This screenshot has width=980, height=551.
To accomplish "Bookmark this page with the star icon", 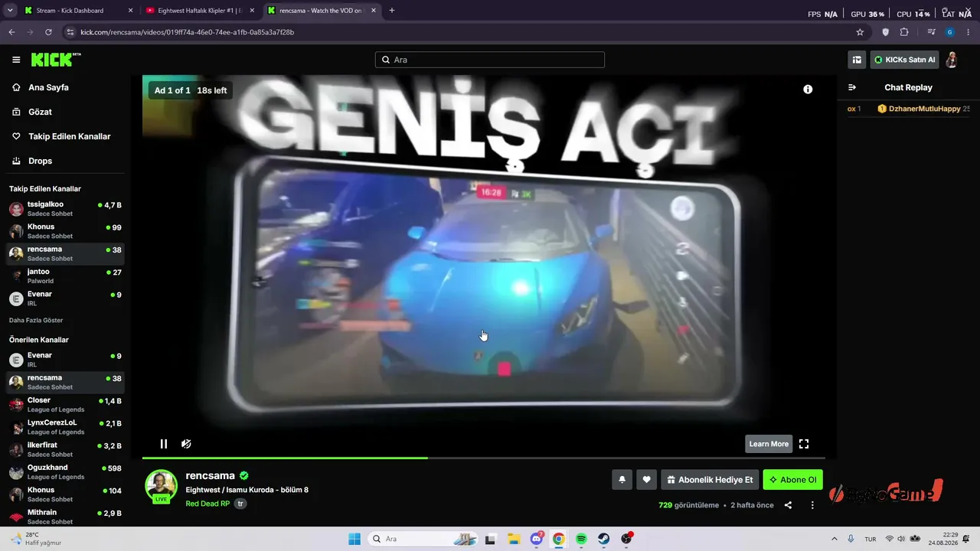I will coord(860,32).
